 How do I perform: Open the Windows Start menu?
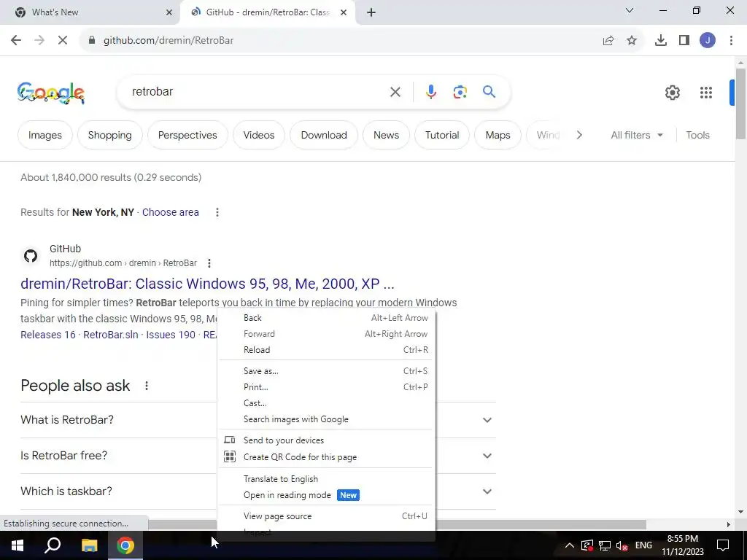(x=18, y=545)
